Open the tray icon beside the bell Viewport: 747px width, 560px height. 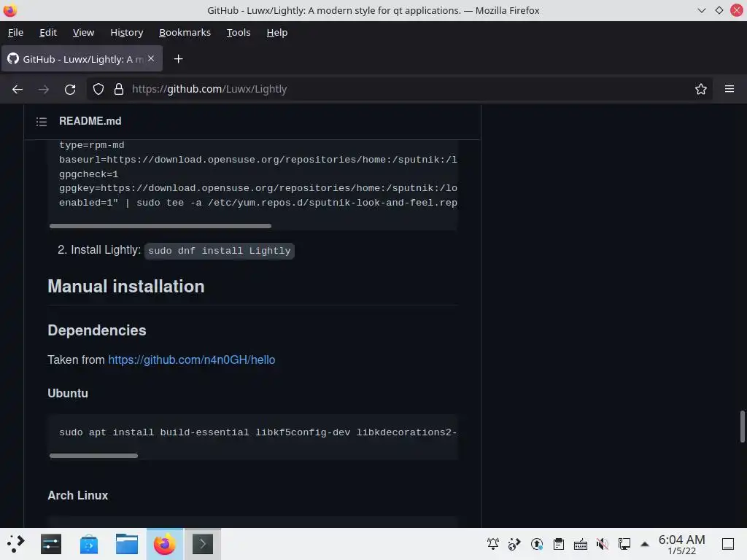point(514,544)
